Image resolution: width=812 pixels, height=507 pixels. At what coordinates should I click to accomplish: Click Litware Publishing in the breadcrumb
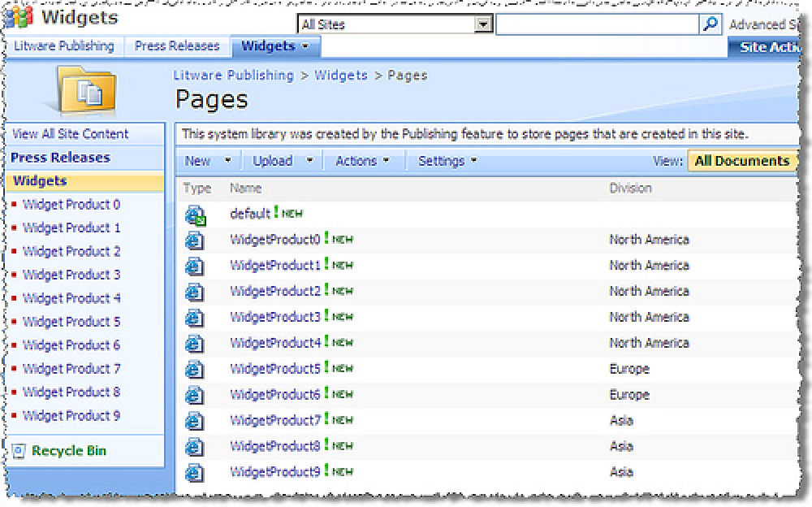point(233,76)
